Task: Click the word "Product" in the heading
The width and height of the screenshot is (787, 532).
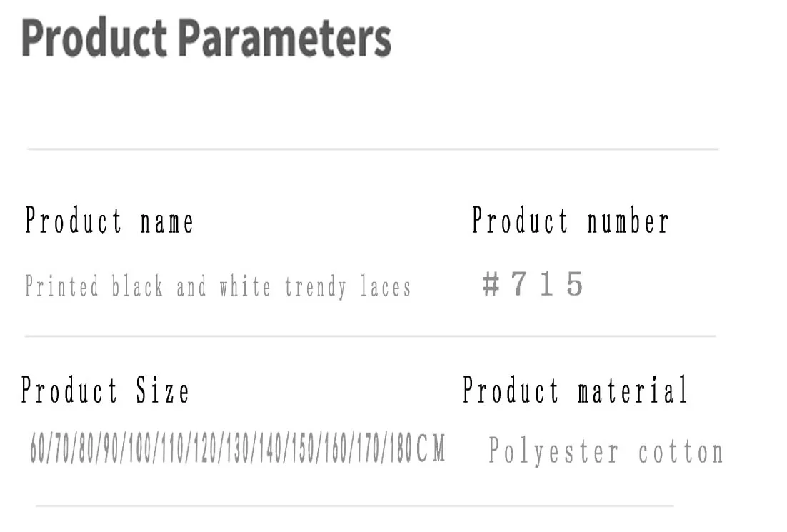Action: point(95,38)
